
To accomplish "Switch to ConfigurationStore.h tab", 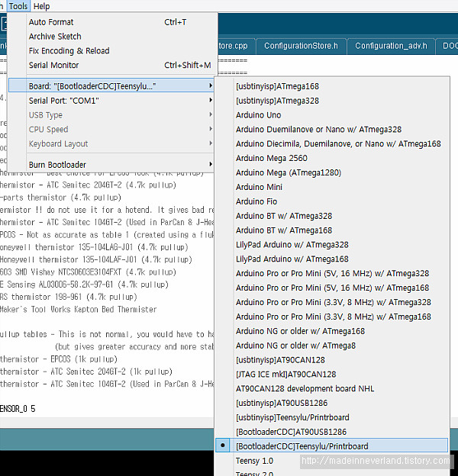I will [301, 46].
